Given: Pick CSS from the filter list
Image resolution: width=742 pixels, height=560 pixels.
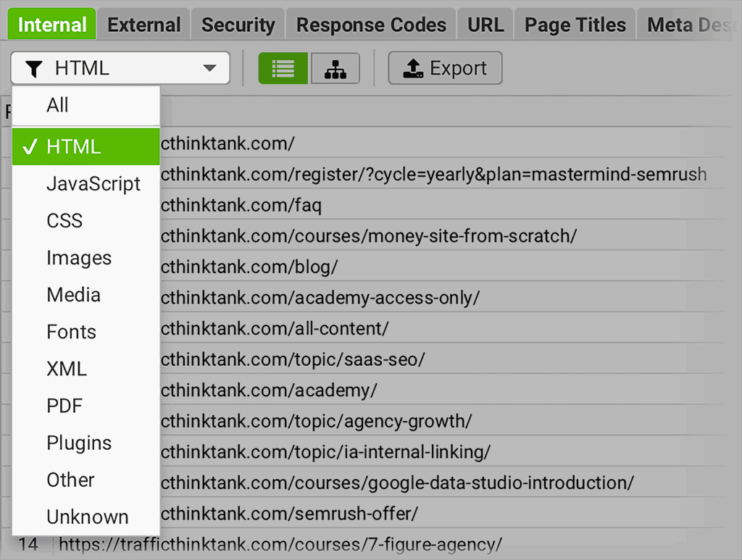Looking at the screenshot, I should click(x=64, y=220).
